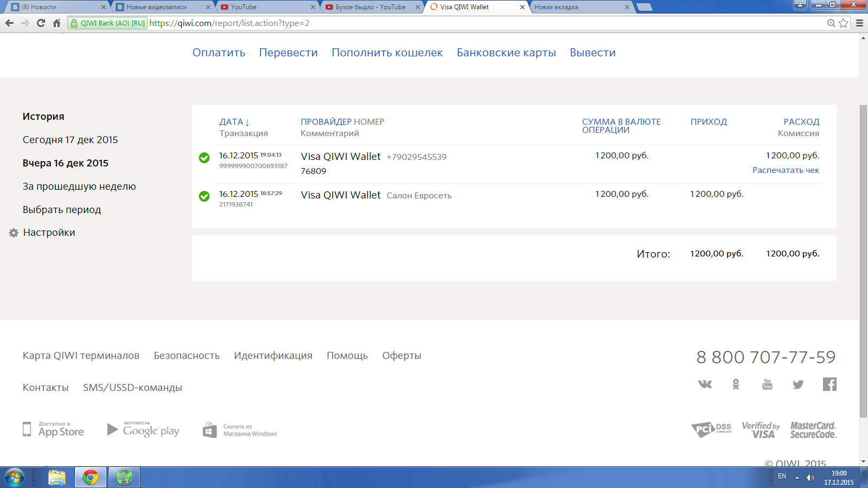This screenshot has width=868, height=488.
Task: Select Сегодня 17 дек 2015 history filter
Action: point(70,140)
